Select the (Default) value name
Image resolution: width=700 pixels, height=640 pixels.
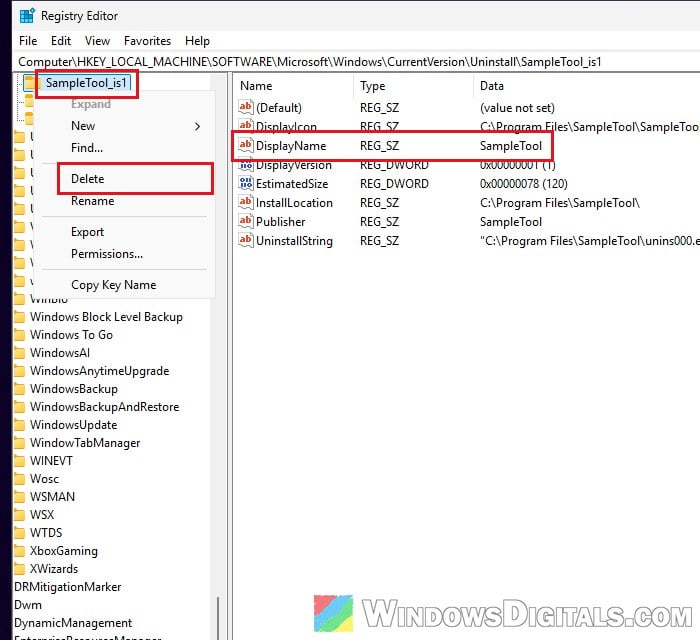pyautogui.click(x=279, y=108)
